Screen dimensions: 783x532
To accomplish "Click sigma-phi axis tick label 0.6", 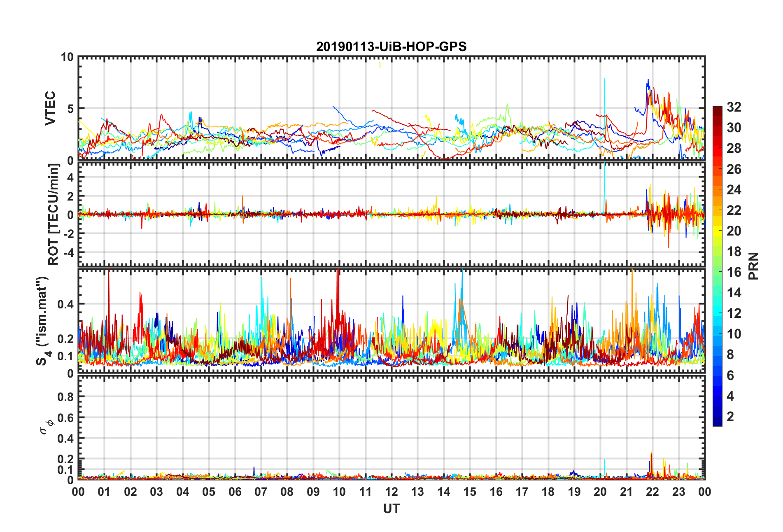I will [x=66, y=418].
